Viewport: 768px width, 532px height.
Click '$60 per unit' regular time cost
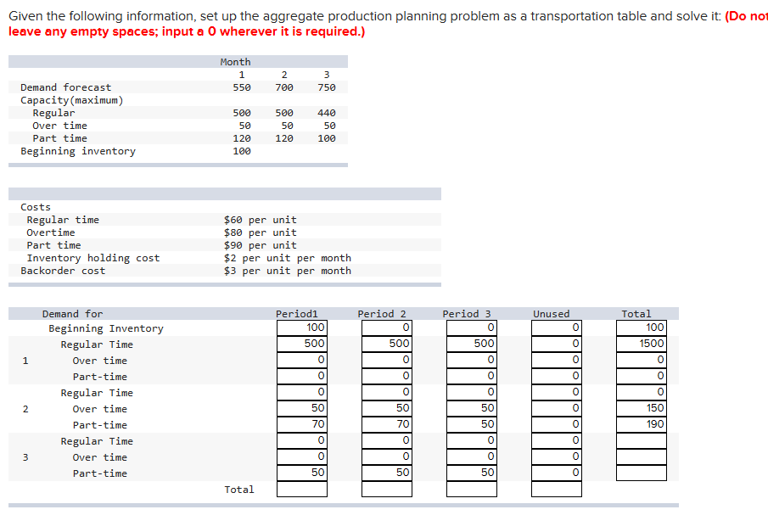pyautogui.click(x=260, y=220)
